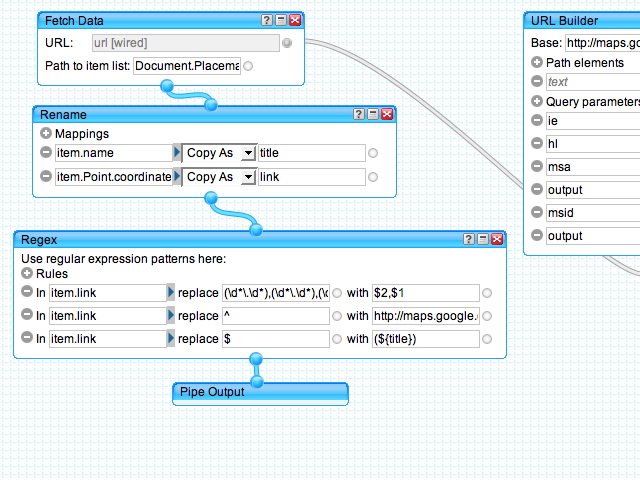Image resolution: width=640 pixels, height=480 pixels.
Task: Add a new mapping in Rename
Action: (x=46, y=133)
